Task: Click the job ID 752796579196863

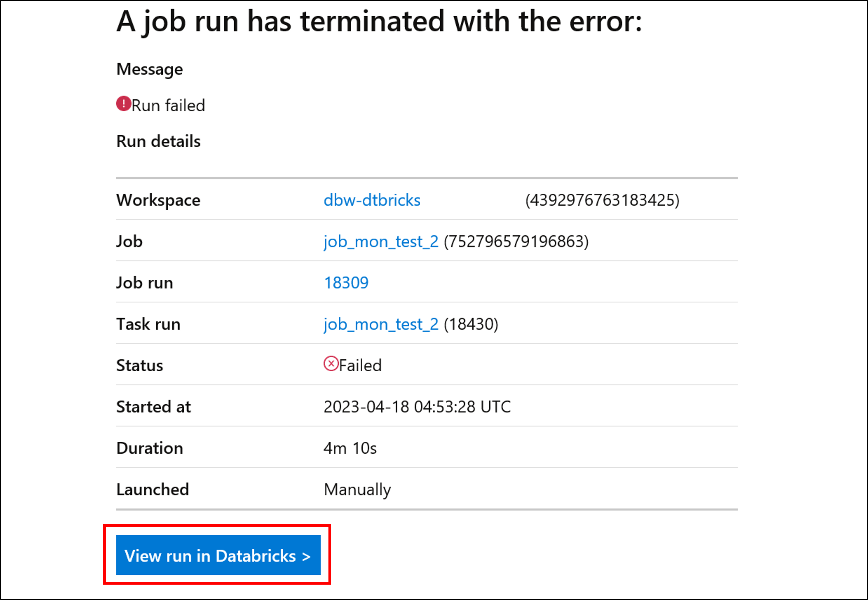Action: coord(516,241)
